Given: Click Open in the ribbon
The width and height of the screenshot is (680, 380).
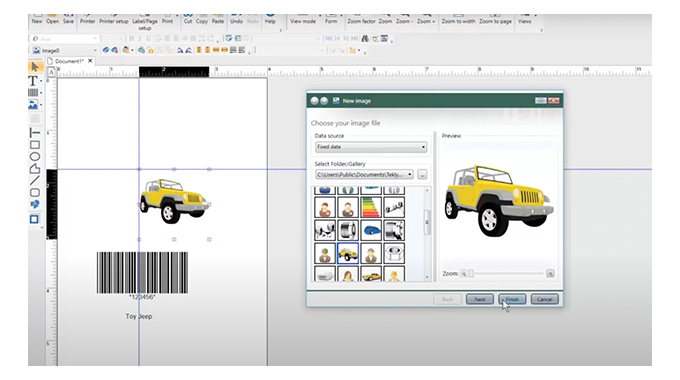Looking at the screenshot, I should (52, 18).
